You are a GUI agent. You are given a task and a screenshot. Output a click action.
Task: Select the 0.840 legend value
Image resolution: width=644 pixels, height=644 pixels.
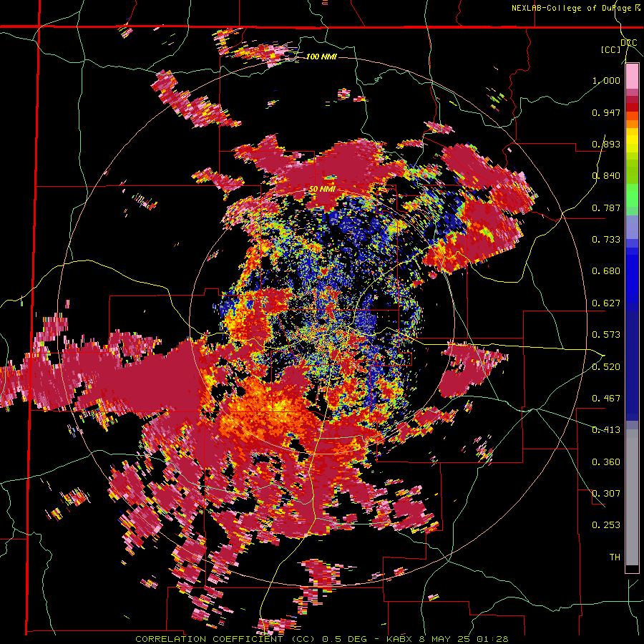pyautogui.click(x=606, y=176)
